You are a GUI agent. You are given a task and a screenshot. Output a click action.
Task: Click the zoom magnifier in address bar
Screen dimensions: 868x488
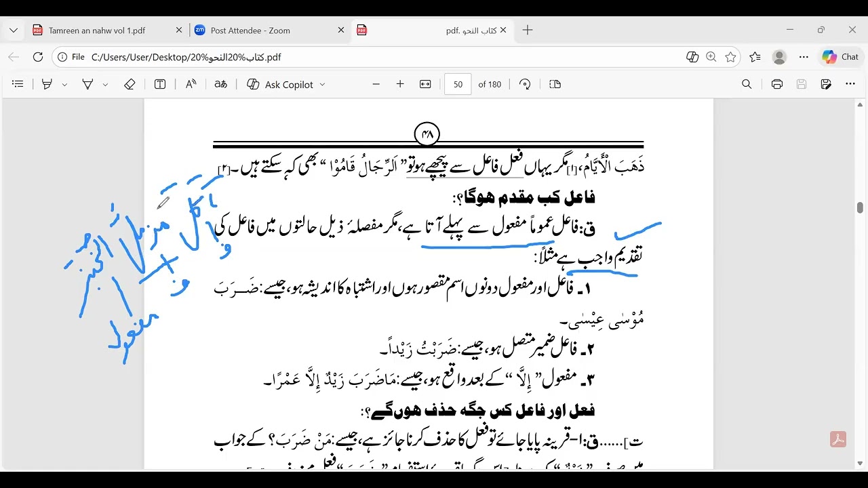pos(711,57)
